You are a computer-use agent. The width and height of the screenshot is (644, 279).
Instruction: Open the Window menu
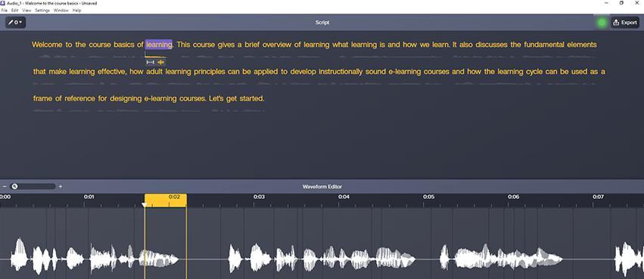pyautogui.click(x=61, y=11)
